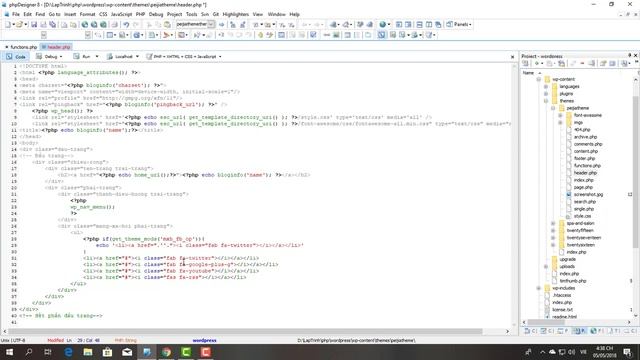
Task: Click the red minus remove icon in Project toolbar
Action: (x=582, y=63)
